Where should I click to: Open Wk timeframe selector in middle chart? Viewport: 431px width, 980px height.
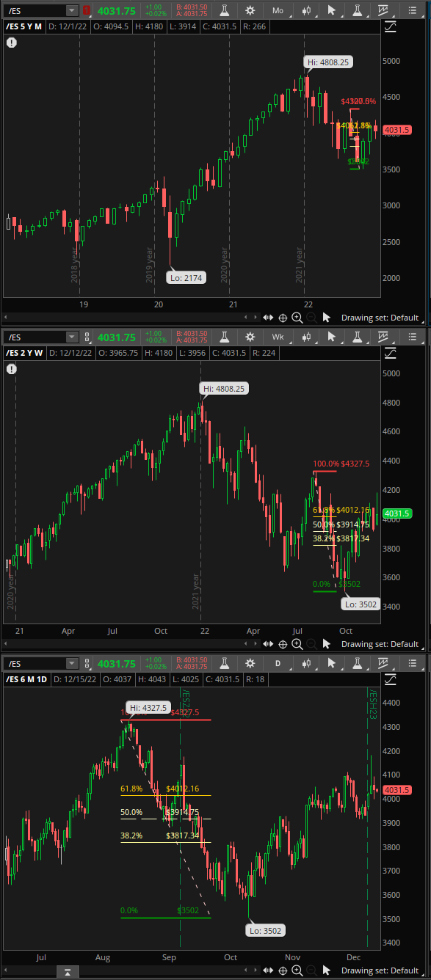[x=278, y=337]
